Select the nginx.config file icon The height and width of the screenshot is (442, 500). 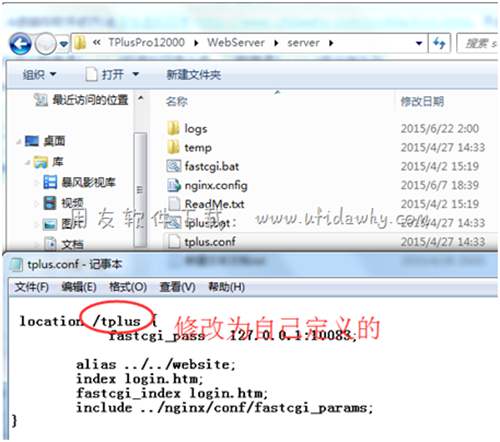(x=174, y=185)
